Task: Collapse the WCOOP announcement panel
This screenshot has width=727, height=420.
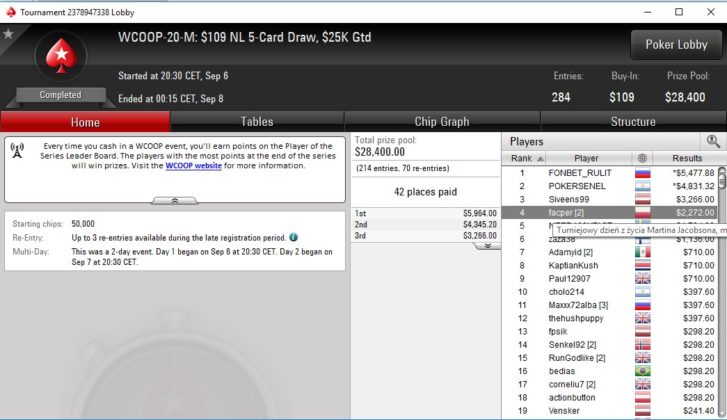Action: (175, 201)
